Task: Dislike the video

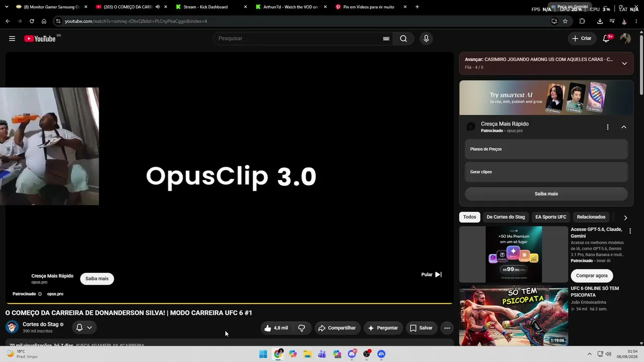Action: click(x=301, y=328)
